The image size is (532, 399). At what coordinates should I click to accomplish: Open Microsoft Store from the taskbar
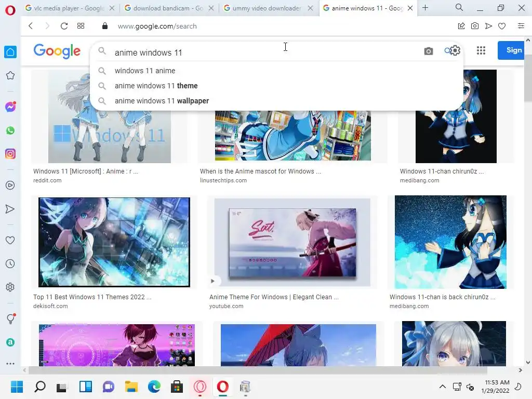click(x=177, y=387)
